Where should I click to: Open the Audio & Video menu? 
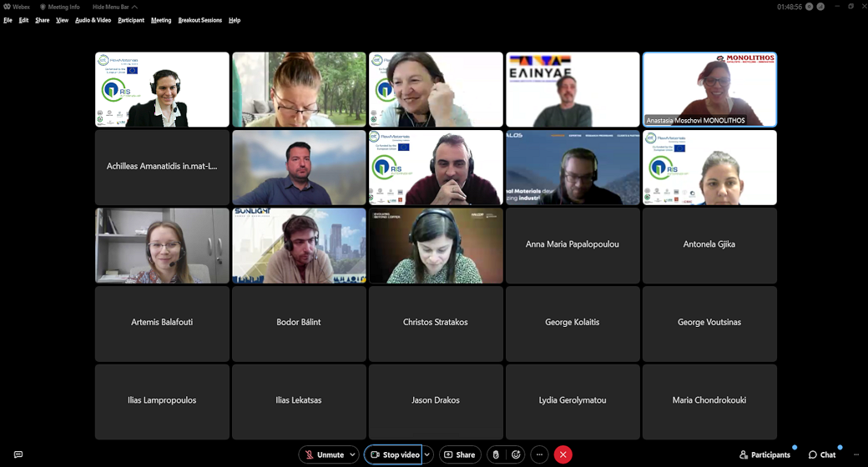[93, 20]
